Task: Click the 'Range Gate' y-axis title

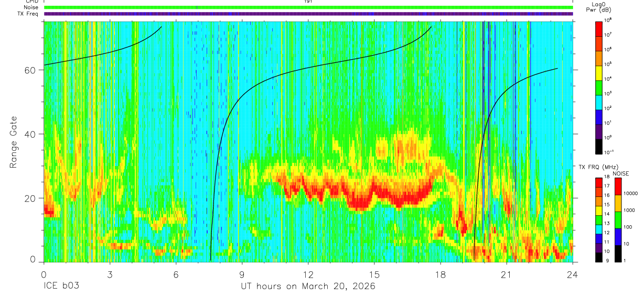Action: [14, 142]
